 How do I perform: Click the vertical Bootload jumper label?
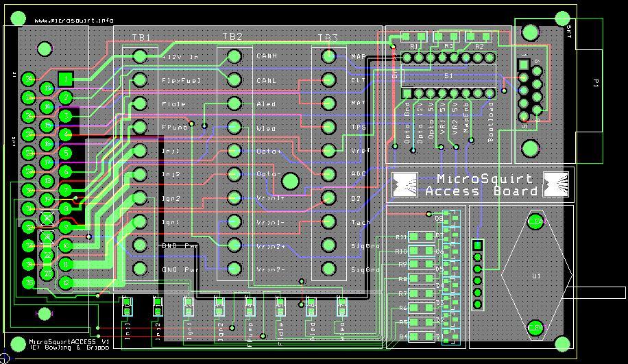490,122
